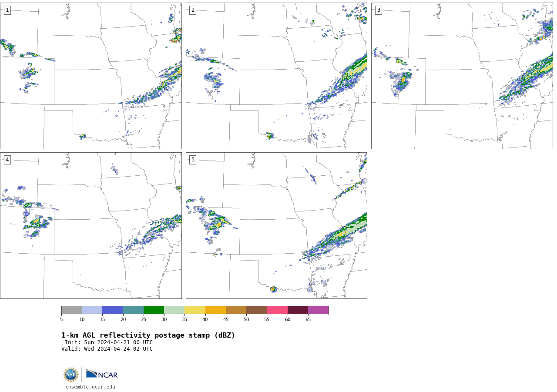Click the colorbar tick label '50'
This screenshot has width=557, height=392.
[x=246, y=320]
